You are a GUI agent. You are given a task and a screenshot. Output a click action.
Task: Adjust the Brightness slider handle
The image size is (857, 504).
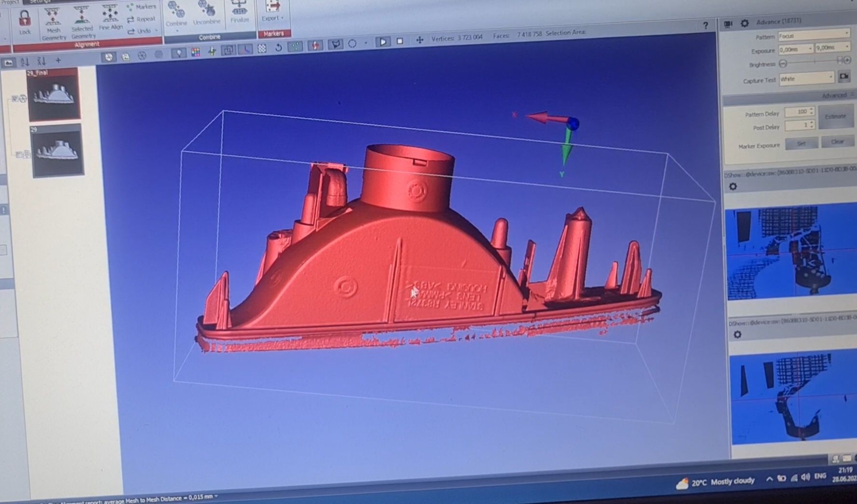coord(839,60)
